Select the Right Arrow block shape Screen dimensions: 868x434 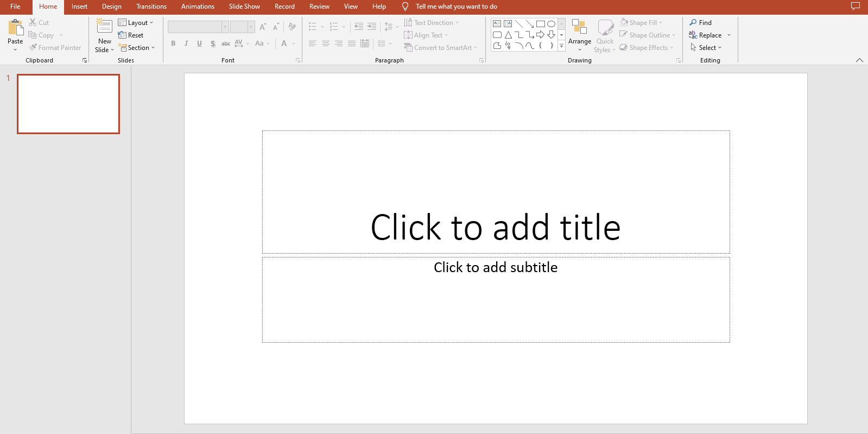540,35
